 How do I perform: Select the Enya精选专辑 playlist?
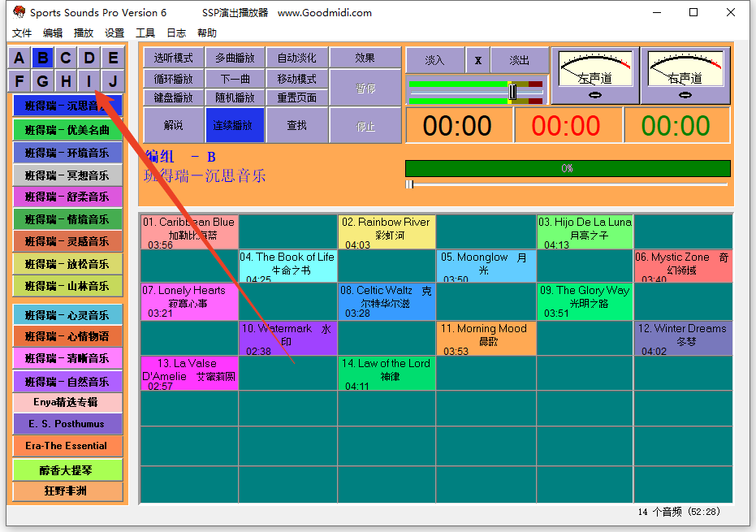click(67, 402)
